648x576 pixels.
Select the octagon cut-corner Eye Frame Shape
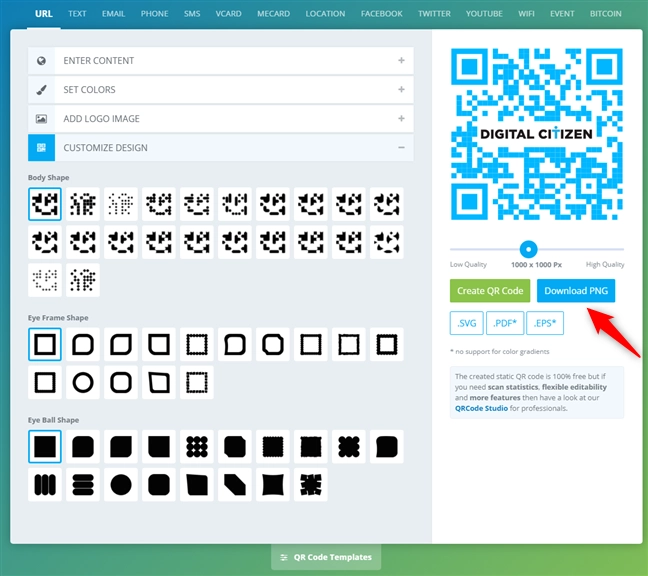pyautogui.click(x=273, y=344)
